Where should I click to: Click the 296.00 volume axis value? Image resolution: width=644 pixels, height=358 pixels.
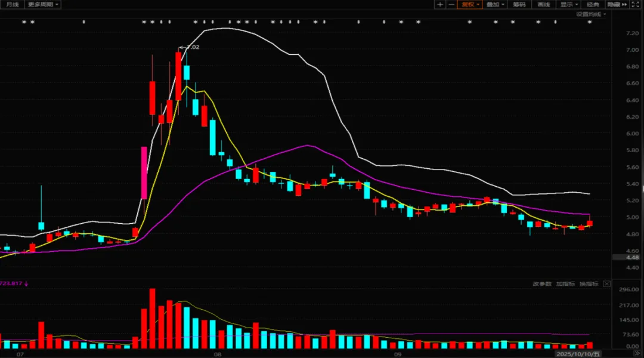click(x=629, y=289)
